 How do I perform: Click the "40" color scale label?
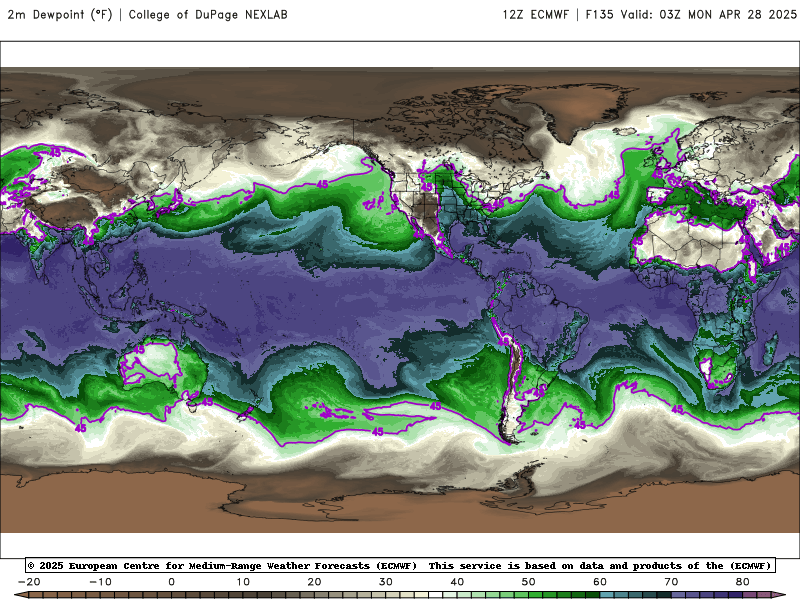click(x=457, y=582)
